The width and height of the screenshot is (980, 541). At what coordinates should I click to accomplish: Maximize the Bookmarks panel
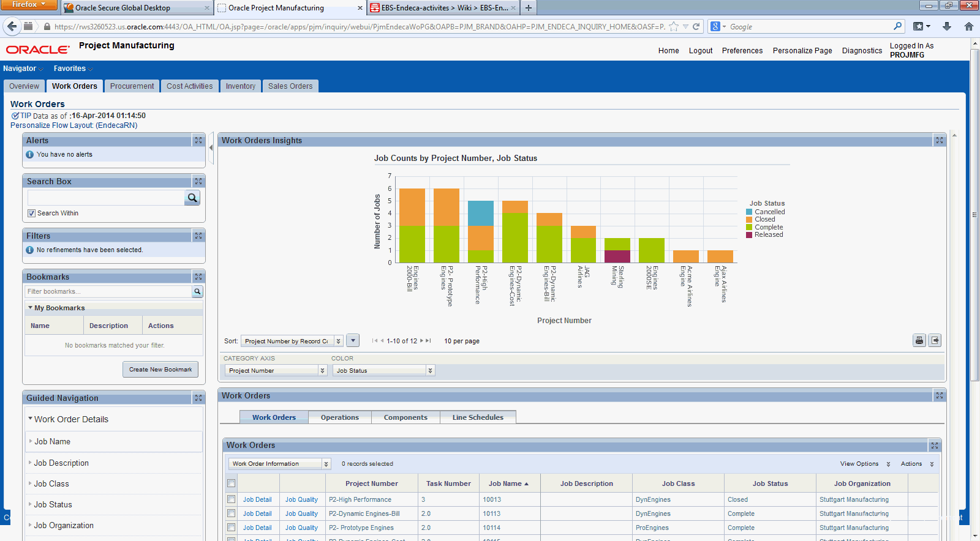(x=198, y=277)
